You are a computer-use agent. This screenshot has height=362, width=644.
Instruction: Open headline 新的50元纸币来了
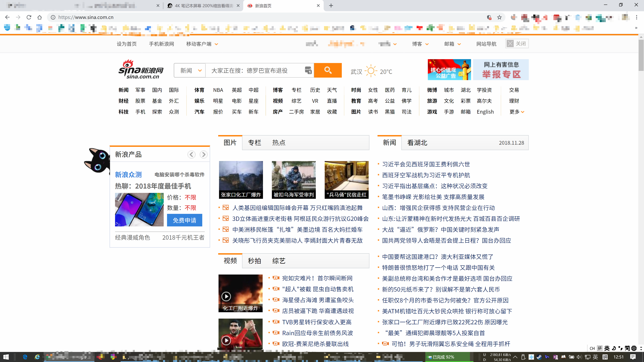pyautogui.click(x=441, y=289)
